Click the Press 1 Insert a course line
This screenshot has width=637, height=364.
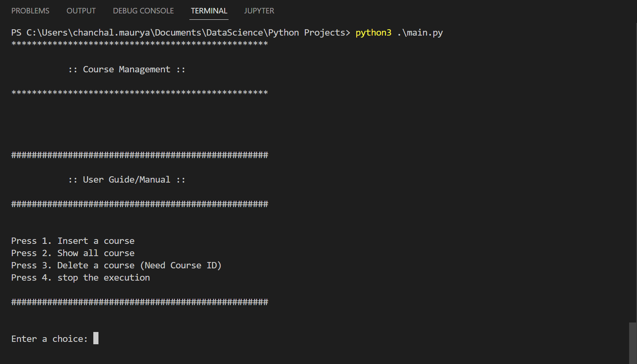[x=72, y=240]
